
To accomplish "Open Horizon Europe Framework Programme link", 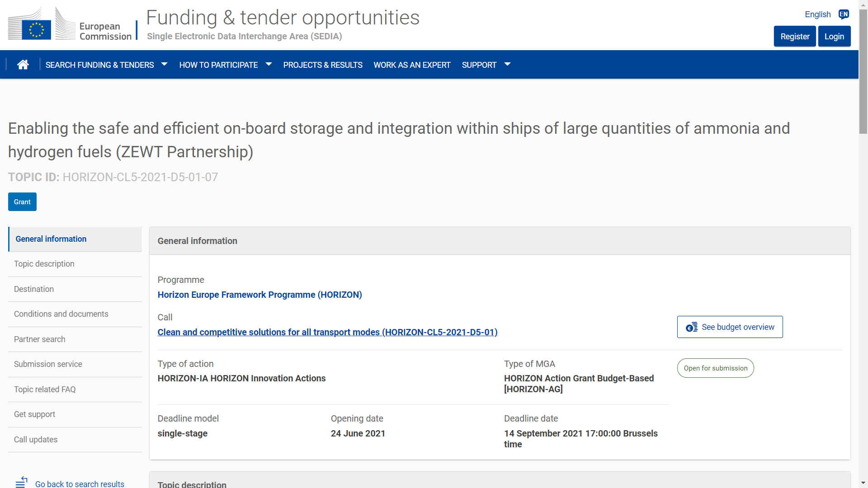I will (x=259, y=295).
